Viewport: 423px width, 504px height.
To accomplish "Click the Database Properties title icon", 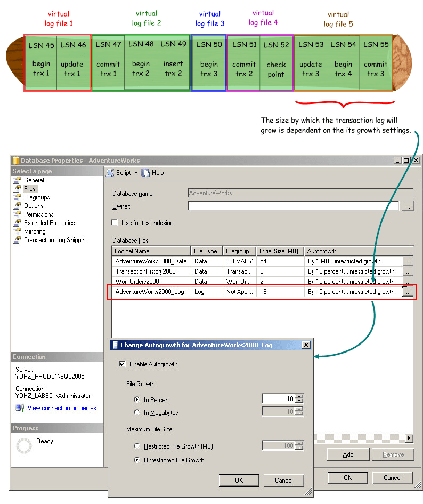I will [15, 161].
